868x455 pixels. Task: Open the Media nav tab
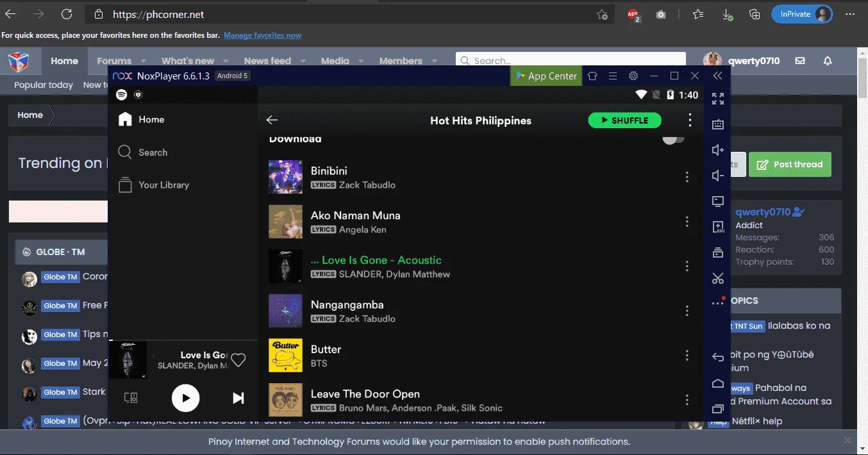coord(335,61)
